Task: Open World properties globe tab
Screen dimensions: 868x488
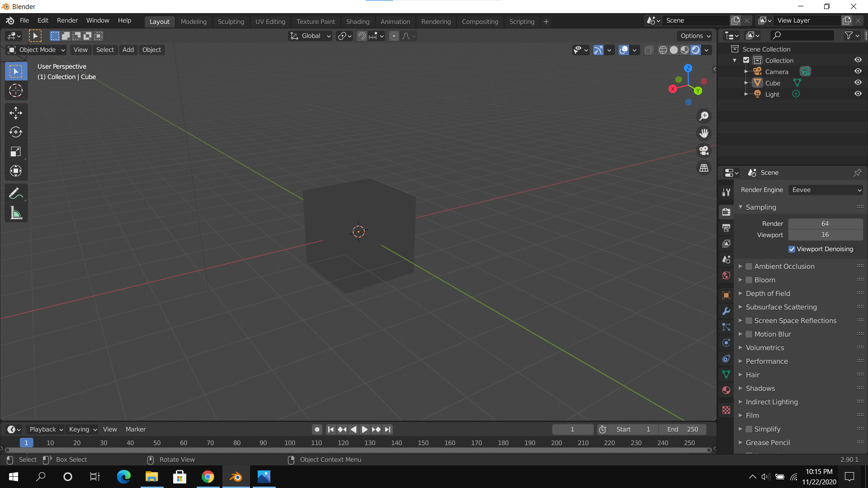Action: 726,275
